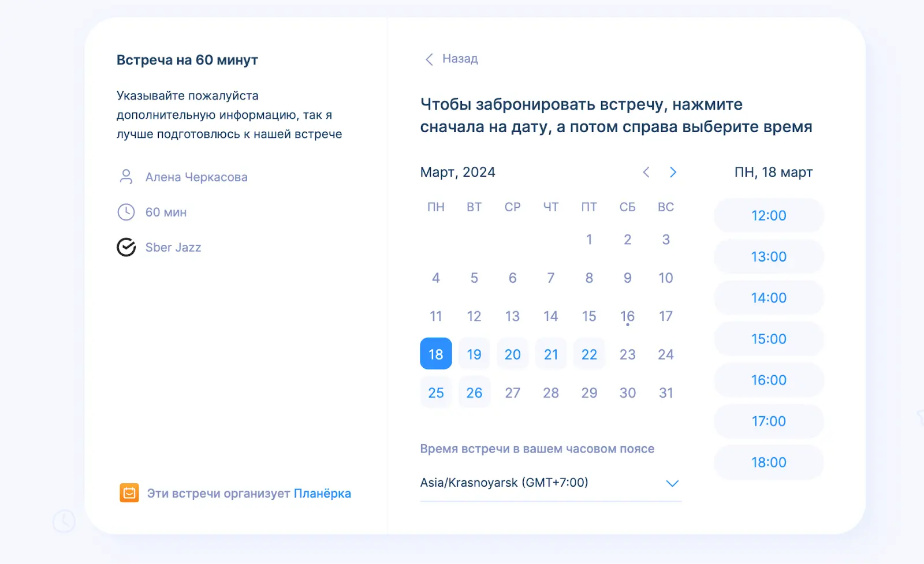Click the ВС weekday header
Screen dimensions: 924x564
click(666, 207)
